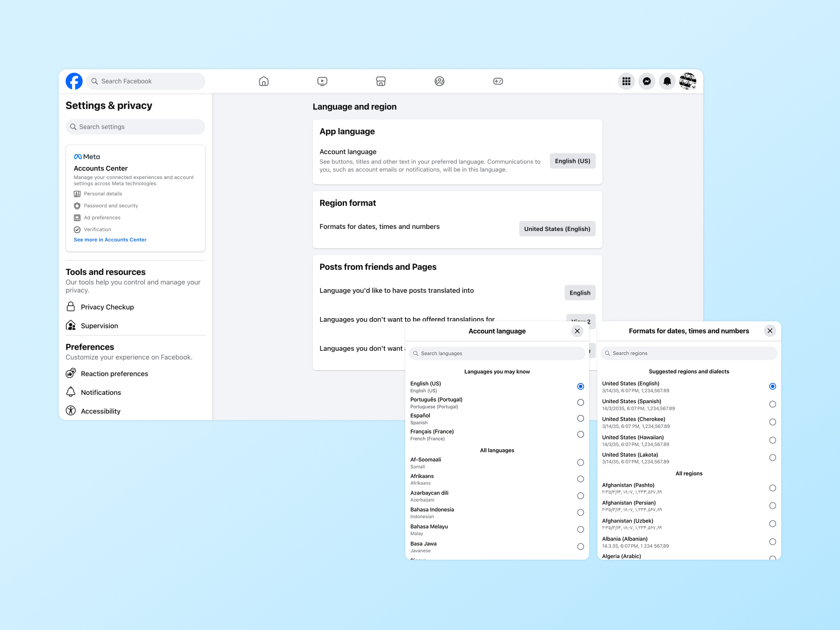
Task: Select United States (Hawaiian) region radio
Action: click(773, 440)
